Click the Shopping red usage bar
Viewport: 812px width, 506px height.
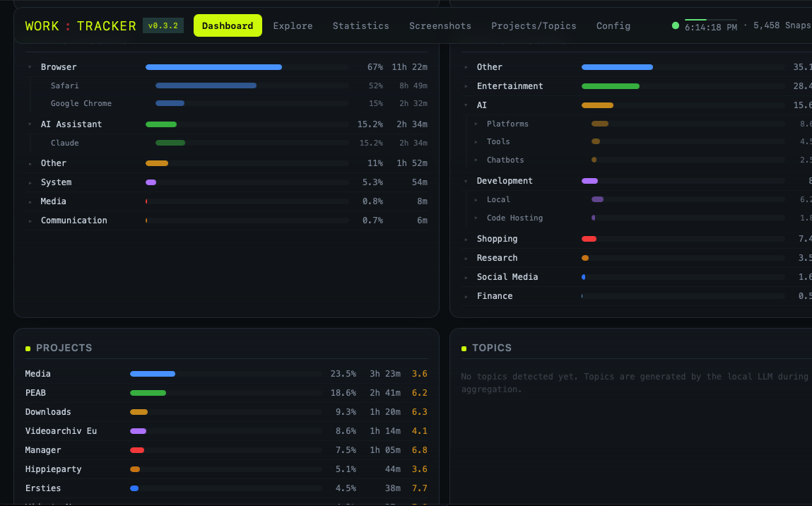coord(589,240)
